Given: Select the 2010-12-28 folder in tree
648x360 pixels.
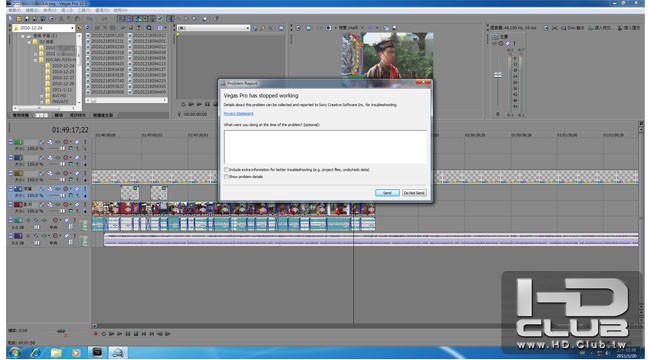Looking at the screenshot, I should tap(63, 83).
